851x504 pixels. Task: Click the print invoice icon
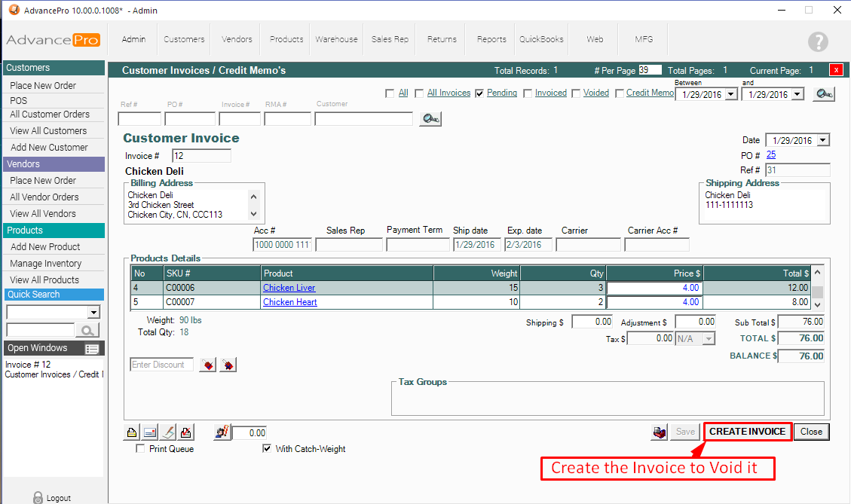coord(132,432)
